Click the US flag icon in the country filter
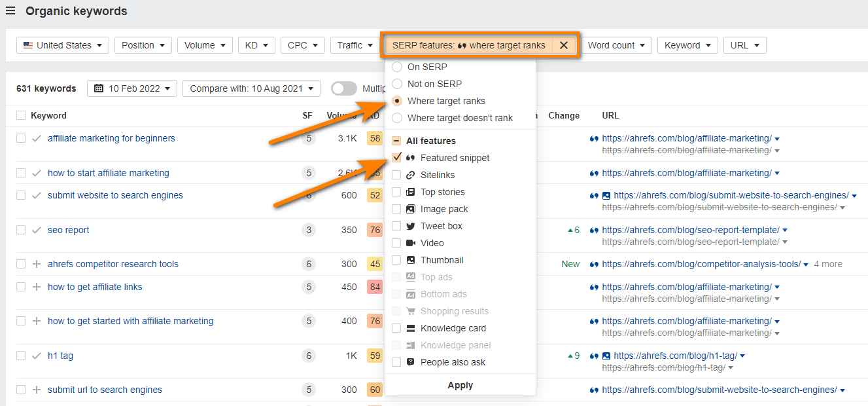 pos(28,45)
